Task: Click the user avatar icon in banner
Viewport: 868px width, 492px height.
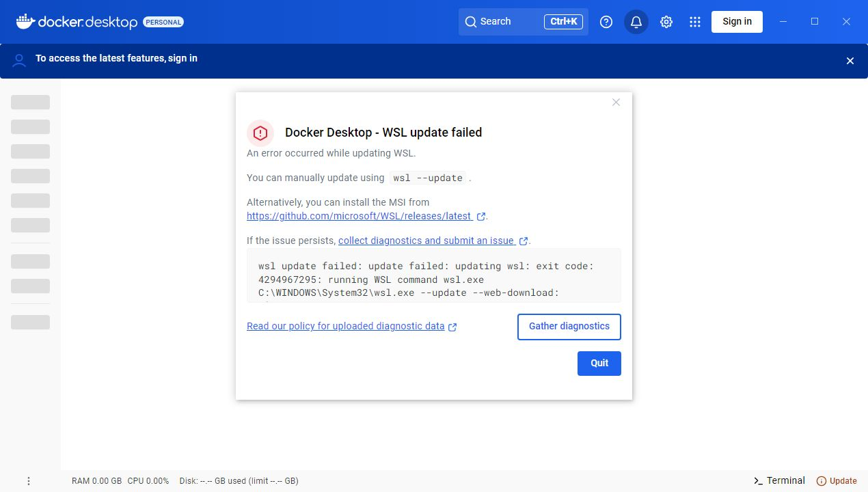Action: tap(19, 60)
